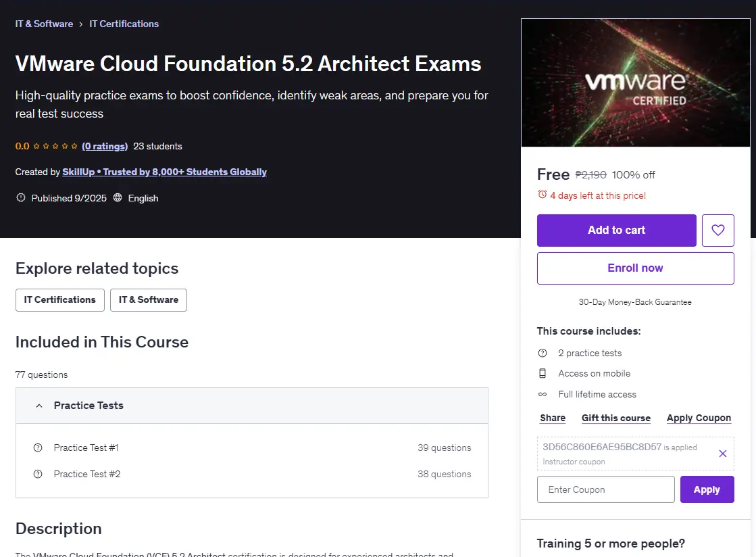756x557 pixels.
Task: Click the globe language icon
Action: (118, 198)
